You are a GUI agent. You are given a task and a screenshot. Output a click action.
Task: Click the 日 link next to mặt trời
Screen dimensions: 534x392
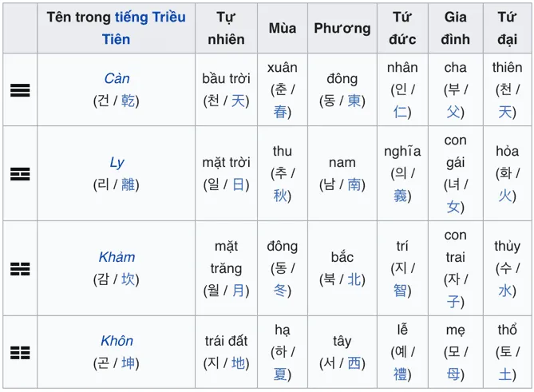[x=238, y=184]
